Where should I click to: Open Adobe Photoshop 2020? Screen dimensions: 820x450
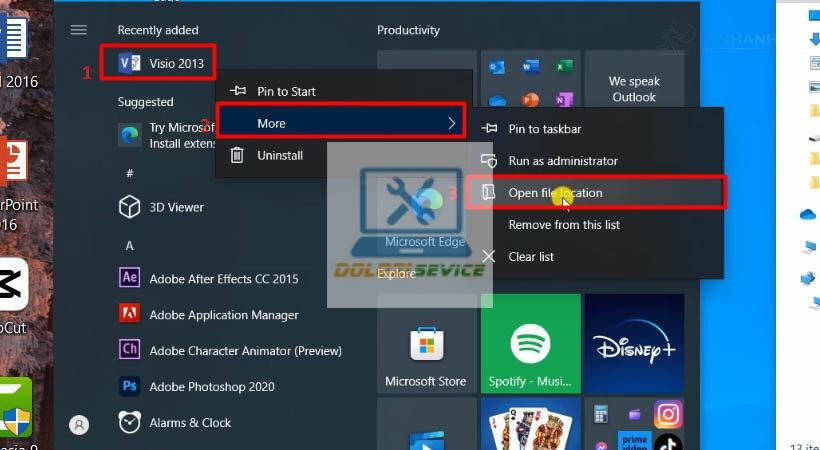coord(210,386)
